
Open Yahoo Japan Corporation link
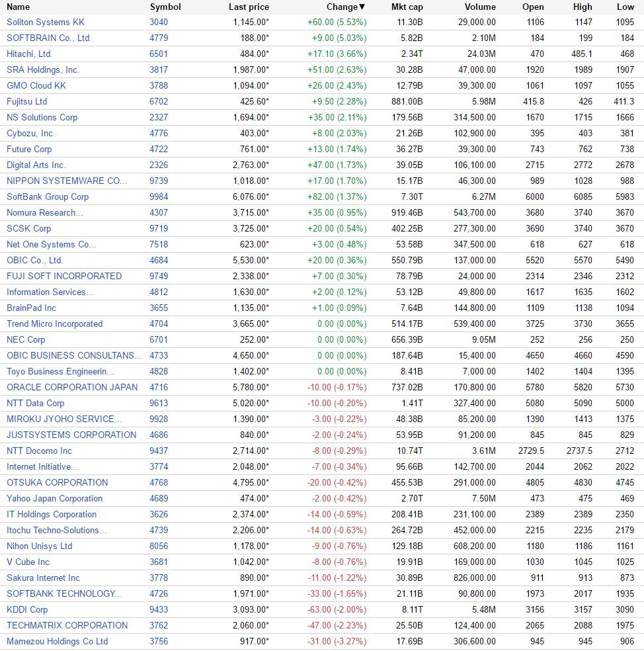click(54, 499)
